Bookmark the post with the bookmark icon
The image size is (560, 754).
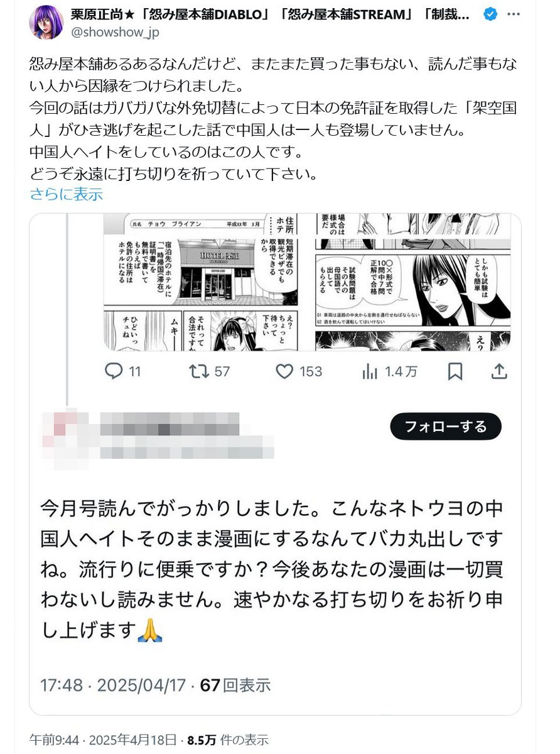pyautogui.click(x=455, y=371)
